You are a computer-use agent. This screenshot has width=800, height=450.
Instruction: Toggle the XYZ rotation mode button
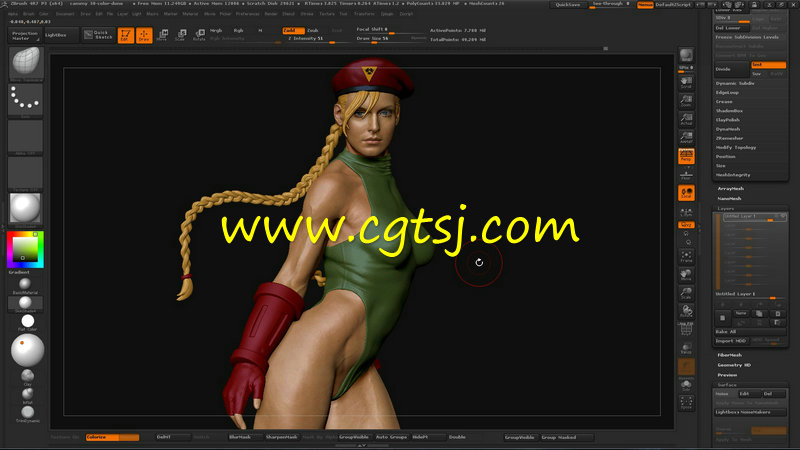(x=686, y=225)
